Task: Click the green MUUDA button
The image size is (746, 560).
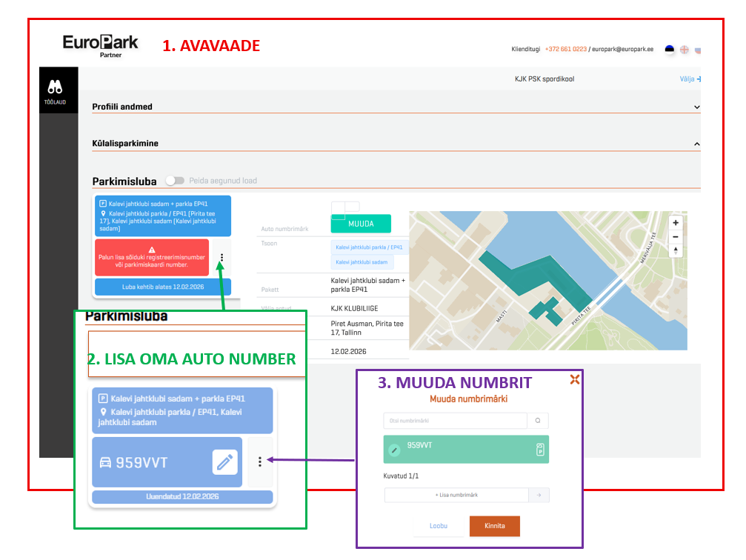Action: click(360, 224)
